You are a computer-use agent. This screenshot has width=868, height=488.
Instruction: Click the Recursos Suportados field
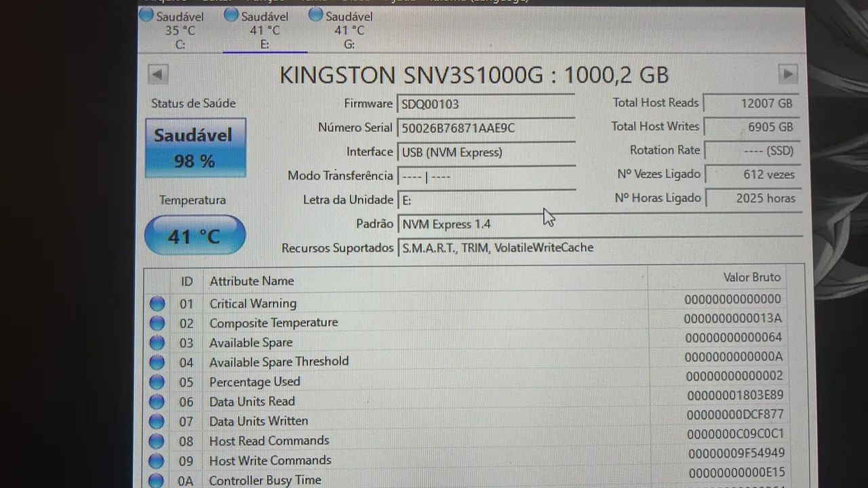600,247
